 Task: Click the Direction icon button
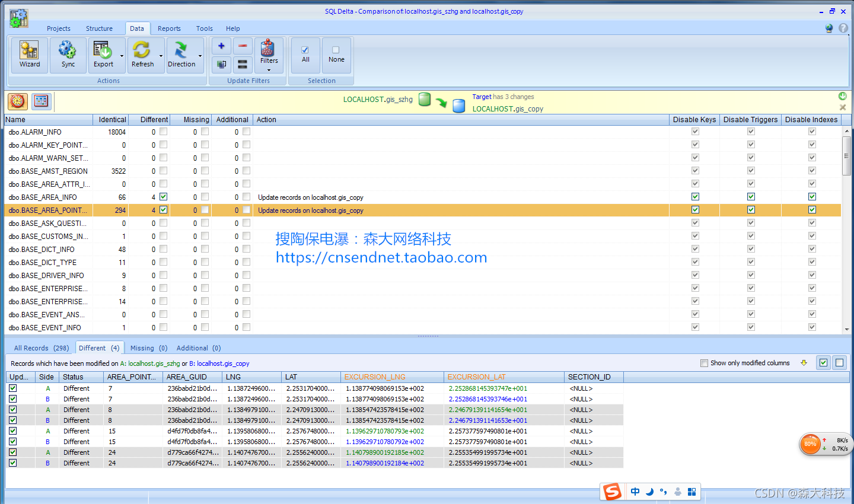click(x=181, y=55)
